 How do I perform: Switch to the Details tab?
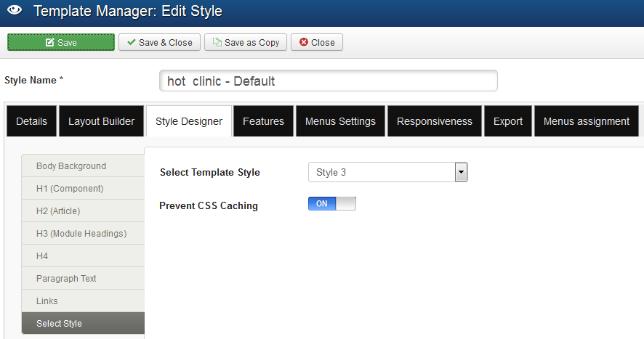click(32, 121)
